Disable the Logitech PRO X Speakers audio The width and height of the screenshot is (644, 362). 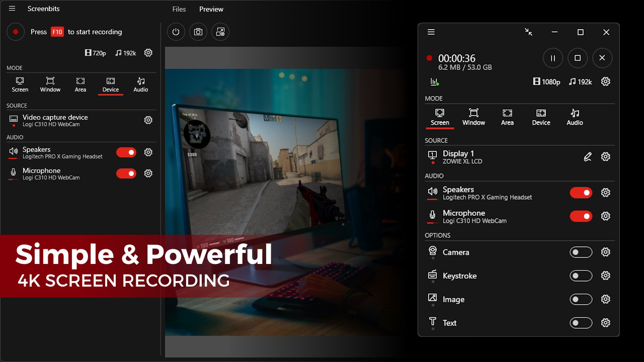[x=581, y=193]
